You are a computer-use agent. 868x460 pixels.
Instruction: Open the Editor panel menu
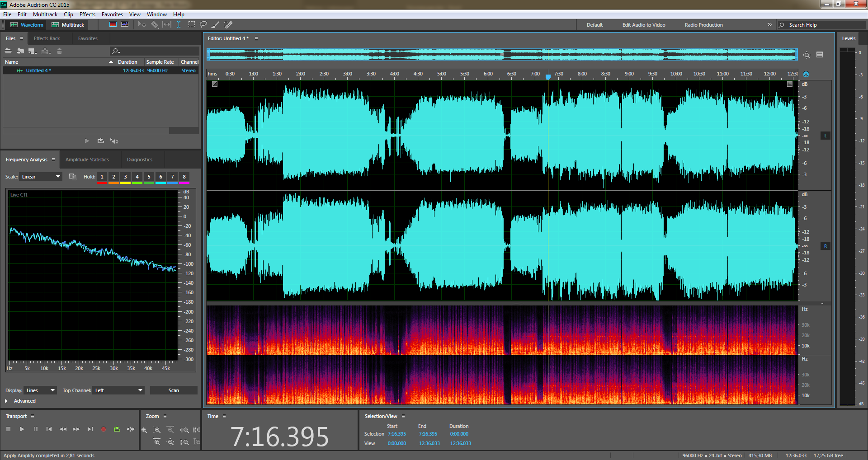256,38
